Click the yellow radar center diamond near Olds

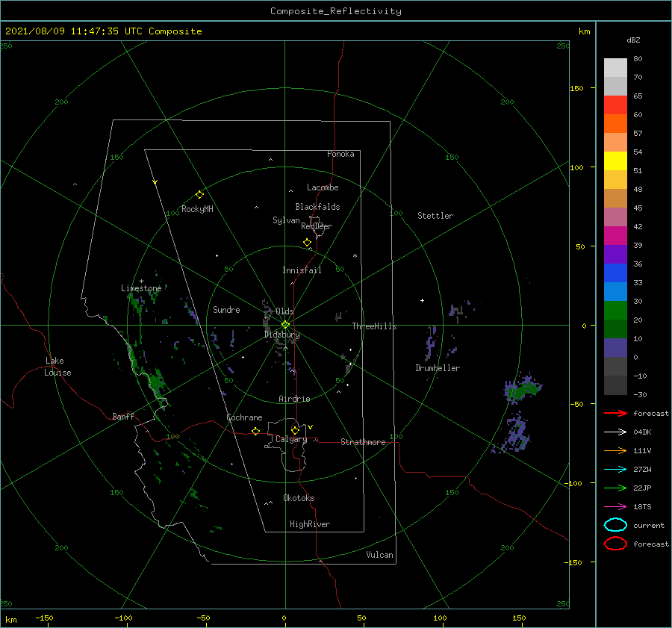(x=285, y=325)
